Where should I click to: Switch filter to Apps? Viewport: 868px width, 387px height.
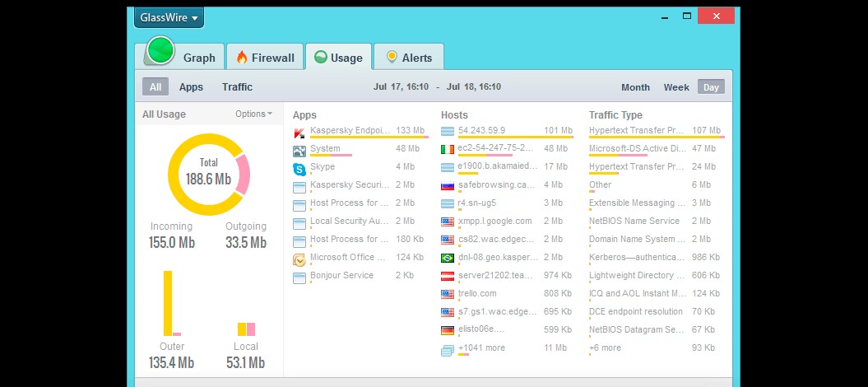coord(191,87)
